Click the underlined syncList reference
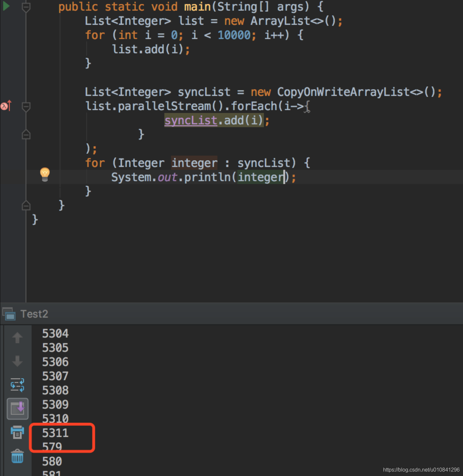Screen dimensions: 463x476 pyautogui.click(x=191, y=120)
